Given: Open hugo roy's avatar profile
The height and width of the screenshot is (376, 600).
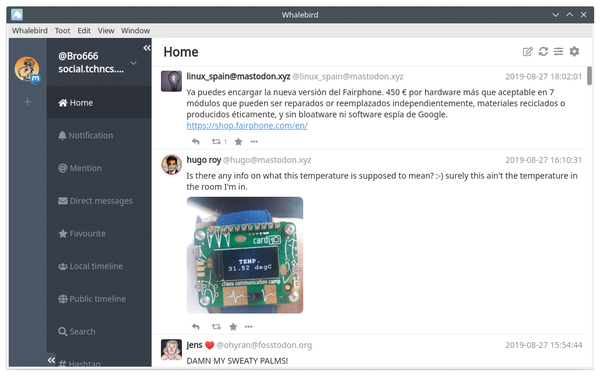Looking at the screenshot, I should (171, 164).
